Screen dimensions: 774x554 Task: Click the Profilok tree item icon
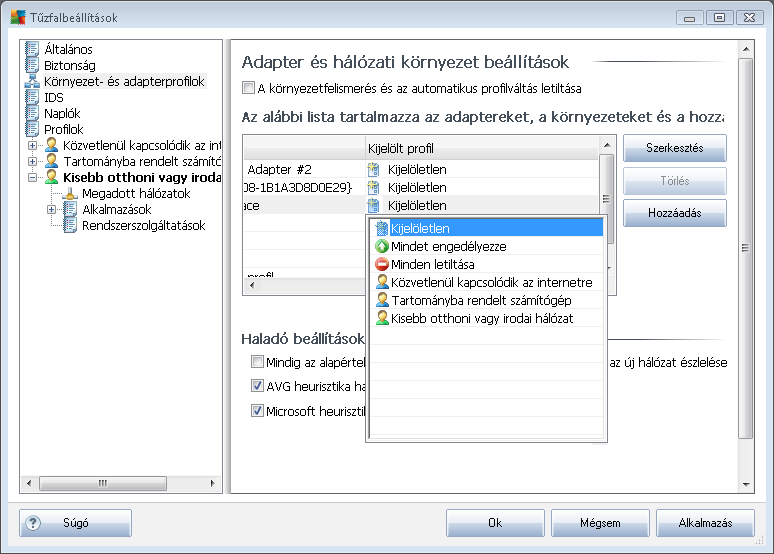(32, 129)
